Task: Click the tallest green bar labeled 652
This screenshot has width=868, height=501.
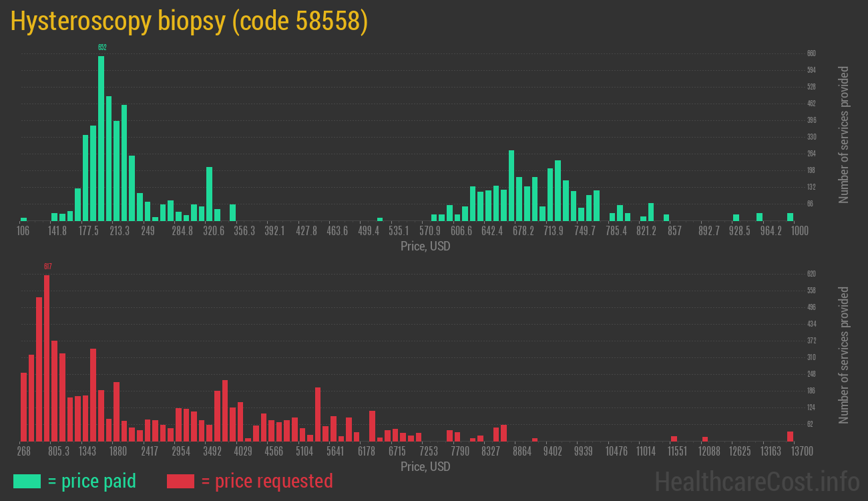Action: [x=101, y=138]
